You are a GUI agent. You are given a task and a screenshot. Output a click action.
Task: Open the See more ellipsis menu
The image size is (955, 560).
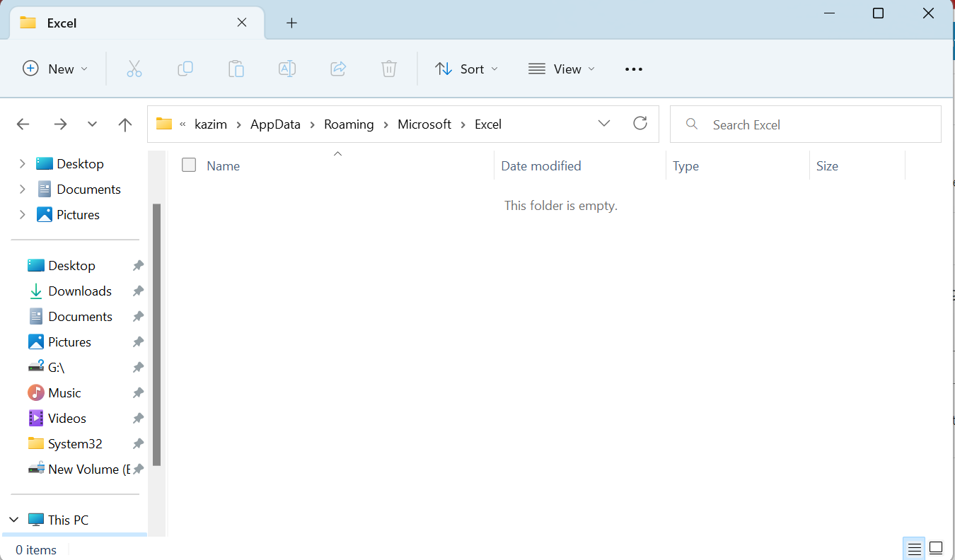(x=634, y=69)
